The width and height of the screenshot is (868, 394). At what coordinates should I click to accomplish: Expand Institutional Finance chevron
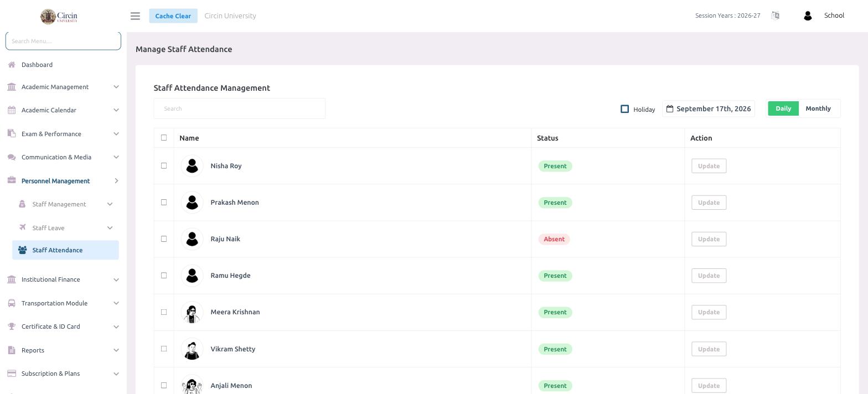click(x=116, y=279)
